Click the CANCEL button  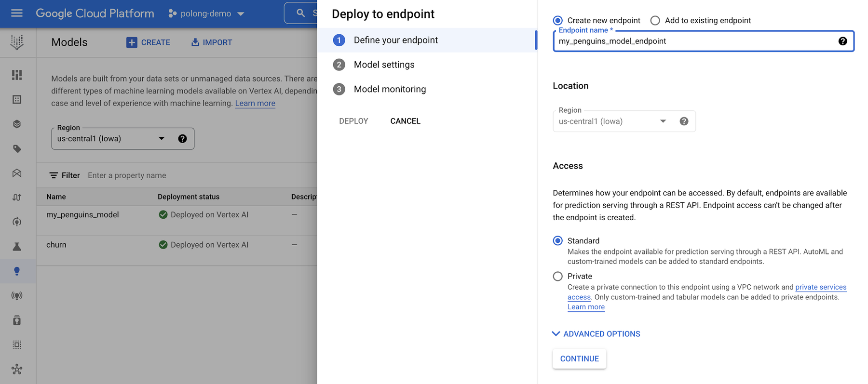tap(405, 121)
